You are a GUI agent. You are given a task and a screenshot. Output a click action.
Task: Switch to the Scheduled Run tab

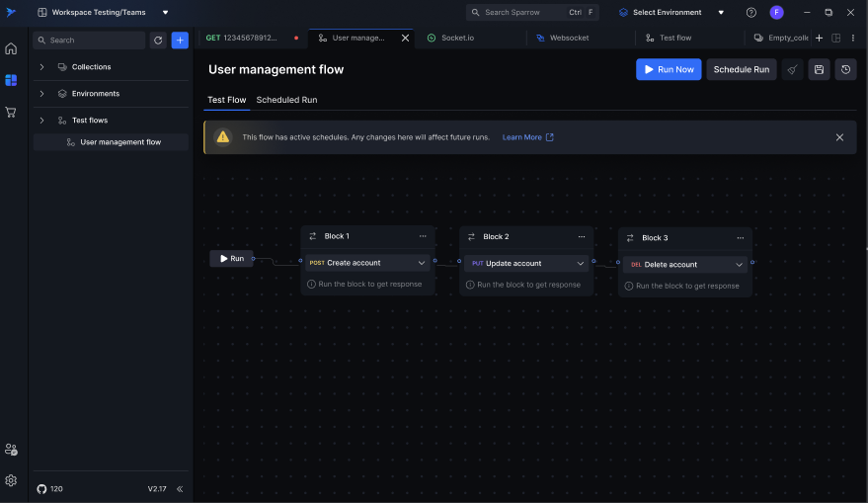(286, 100)
